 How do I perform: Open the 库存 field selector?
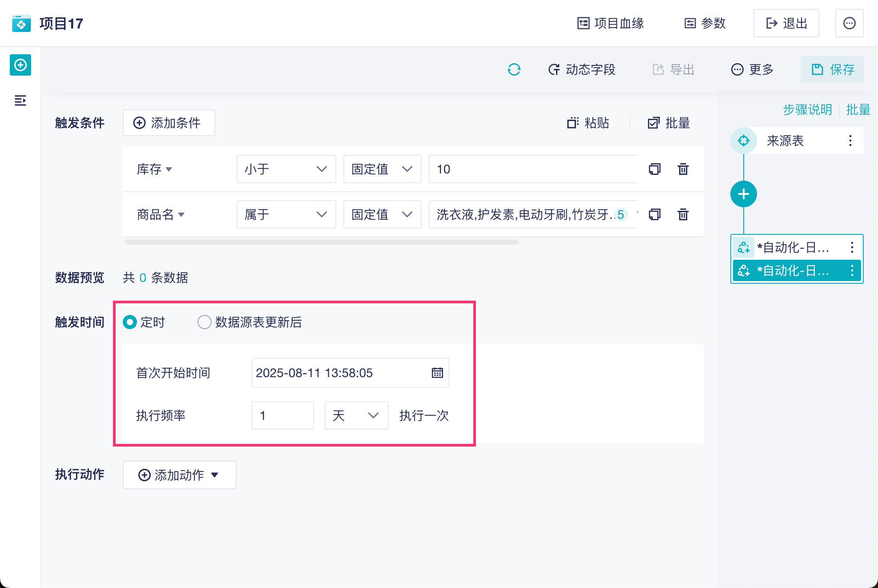(x=154, y=169)
